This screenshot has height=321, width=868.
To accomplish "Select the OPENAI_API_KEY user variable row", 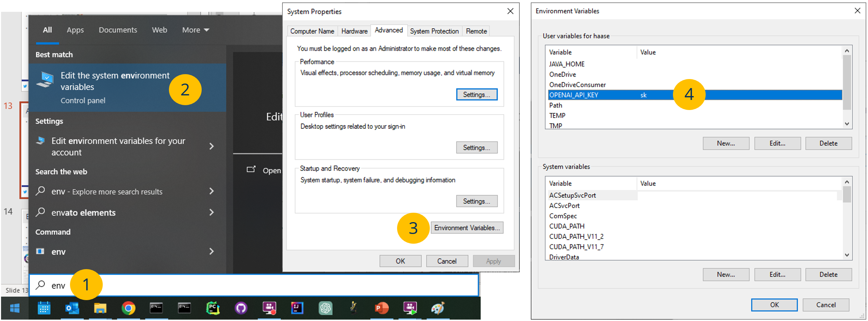I will click(592, 95).
